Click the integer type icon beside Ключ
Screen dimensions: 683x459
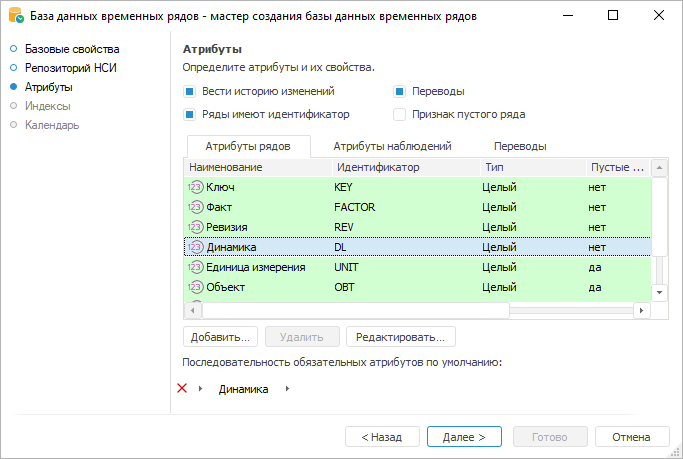tap(195, 187)
